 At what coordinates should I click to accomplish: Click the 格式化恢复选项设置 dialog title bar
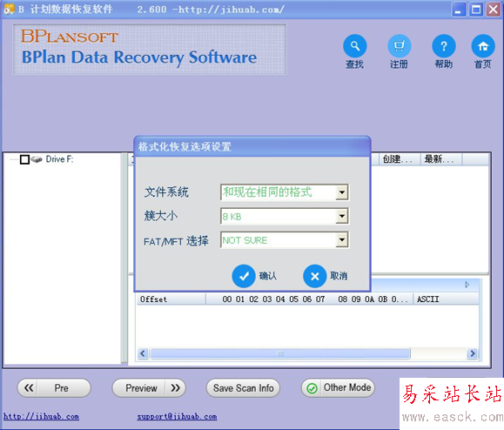click(x=252, y=146)
